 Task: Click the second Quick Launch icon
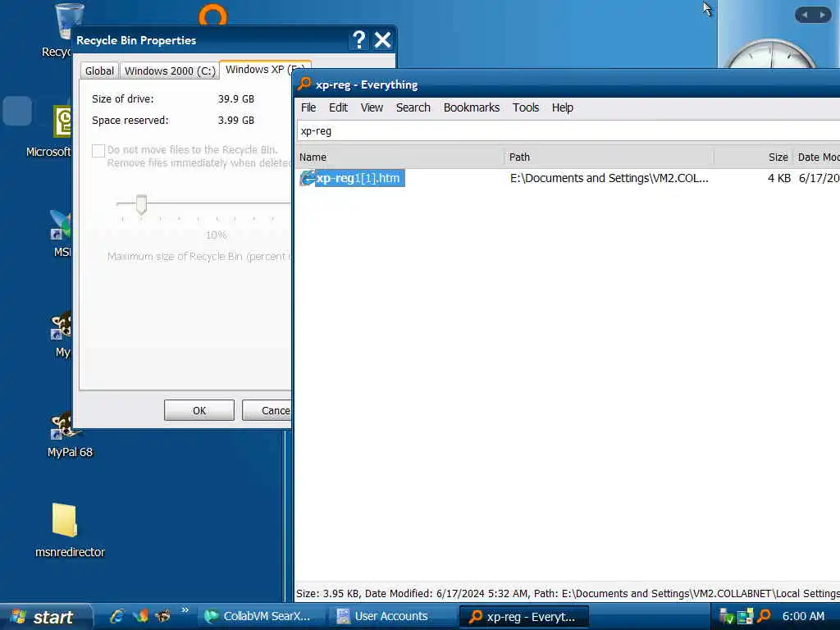point(140,616)
